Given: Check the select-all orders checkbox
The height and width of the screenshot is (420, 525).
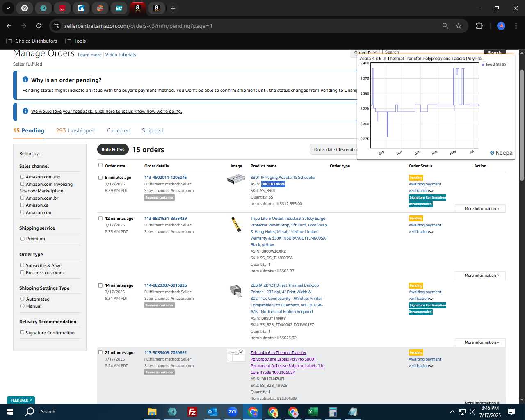Looking at the screenshot, I should pos(100,165).
